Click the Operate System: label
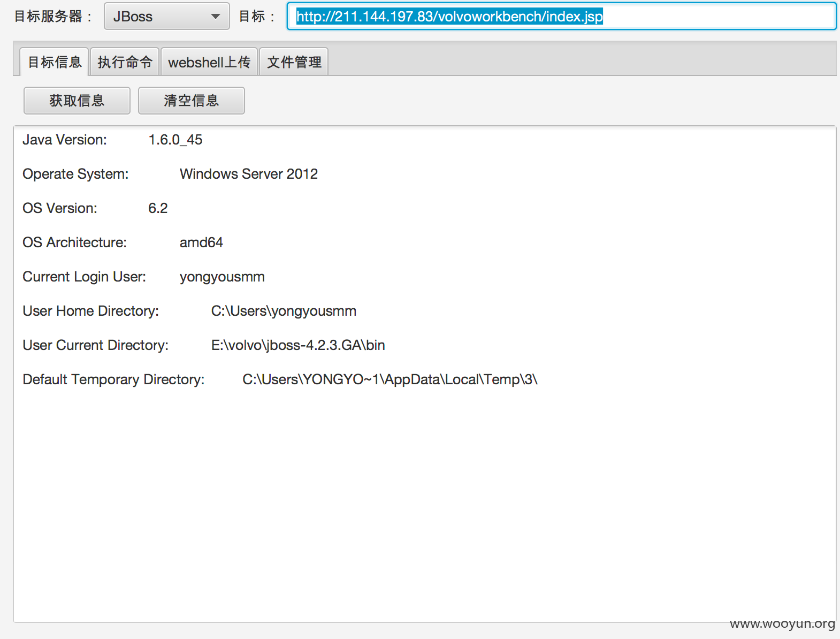Viewport: 840px width, 639px height. [75, 174]
